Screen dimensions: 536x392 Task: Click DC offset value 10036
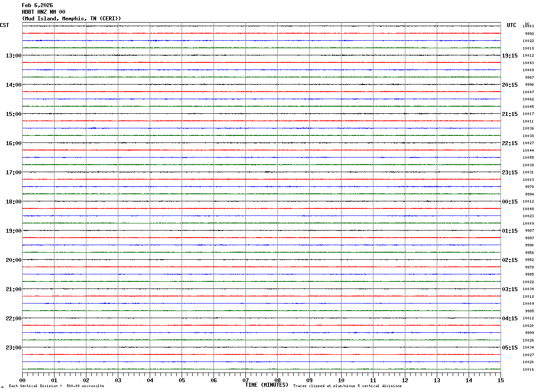[x=528, y=128]
